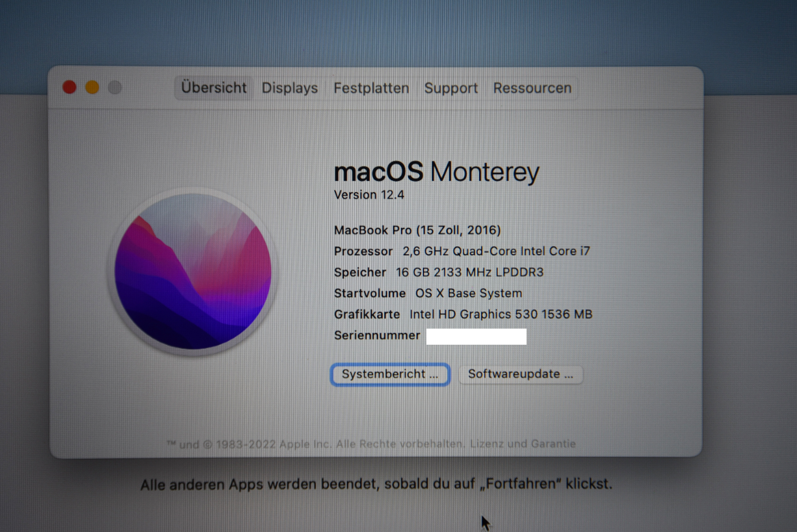The width and height of the screenshot is (797, 532).
Task: Click the macOS Monterey logo image
Action: click(x=193, y=271)
